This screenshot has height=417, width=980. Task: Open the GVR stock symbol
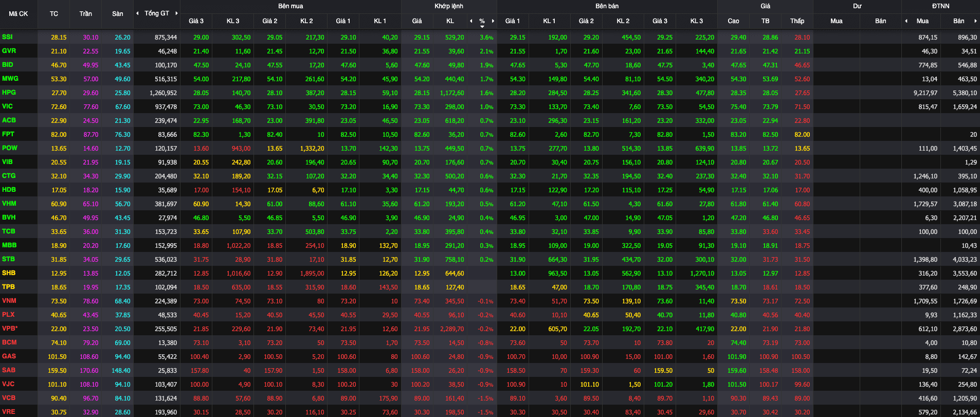(x=9, y=51)
